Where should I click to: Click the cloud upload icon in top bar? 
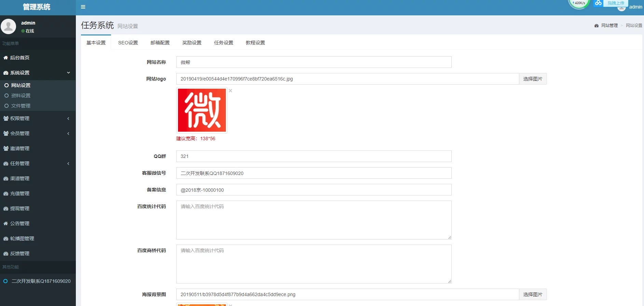coord(598,3)
